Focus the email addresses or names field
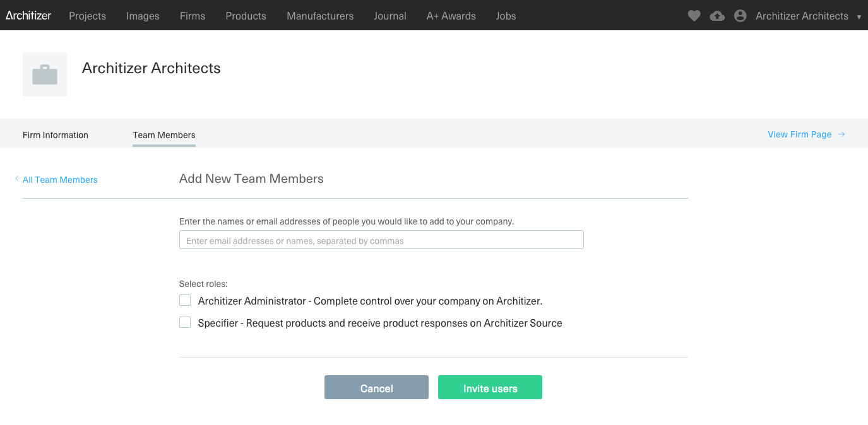Image resolution: width=868 pixels, height=425 pixels. 381,240
